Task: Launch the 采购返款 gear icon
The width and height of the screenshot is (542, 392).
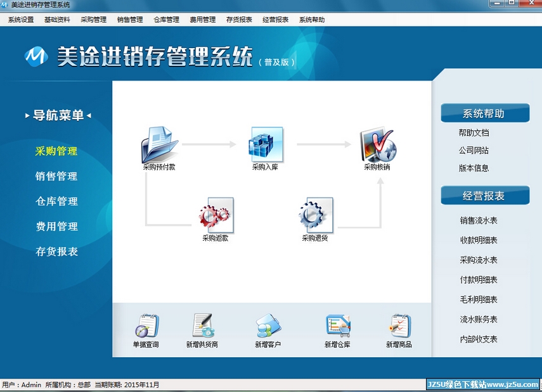Action: (x=216, y=215)
